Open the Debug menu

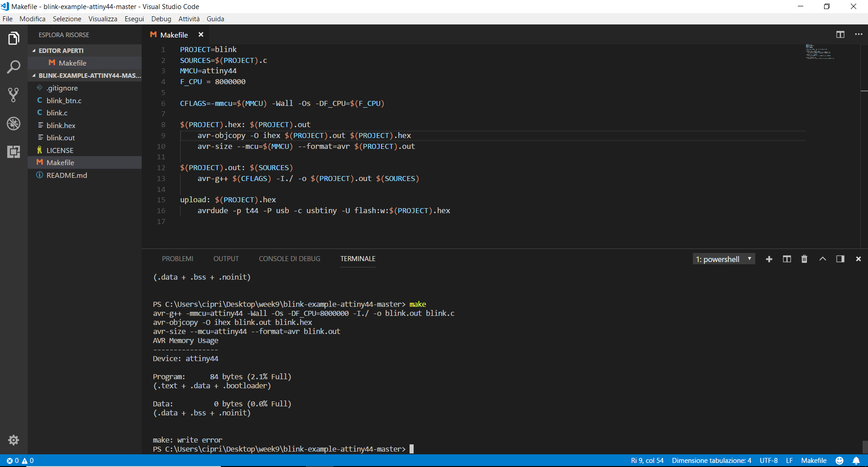click(161, 19)
